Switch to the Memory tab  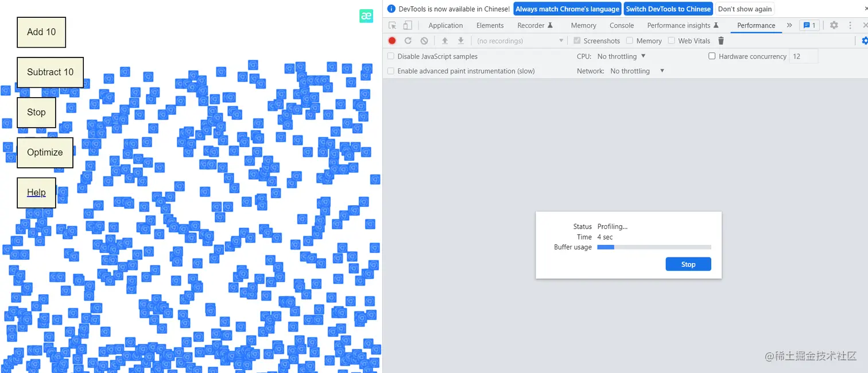pos(583,25)
